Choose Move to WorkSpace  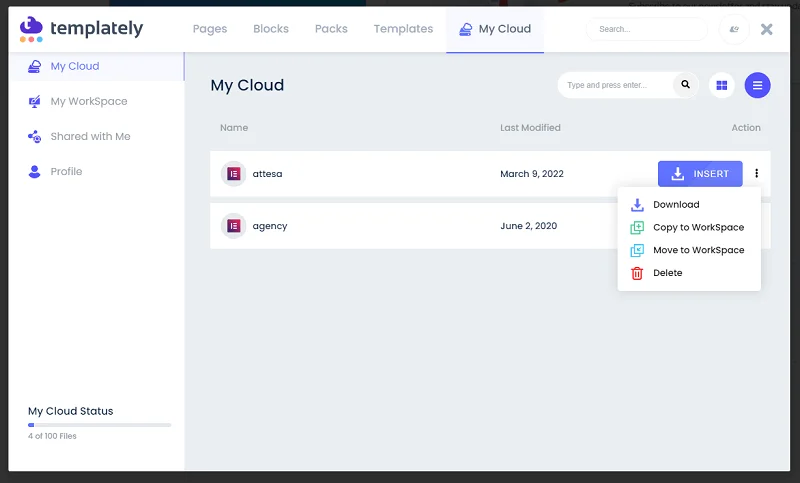tap(689, 250)
